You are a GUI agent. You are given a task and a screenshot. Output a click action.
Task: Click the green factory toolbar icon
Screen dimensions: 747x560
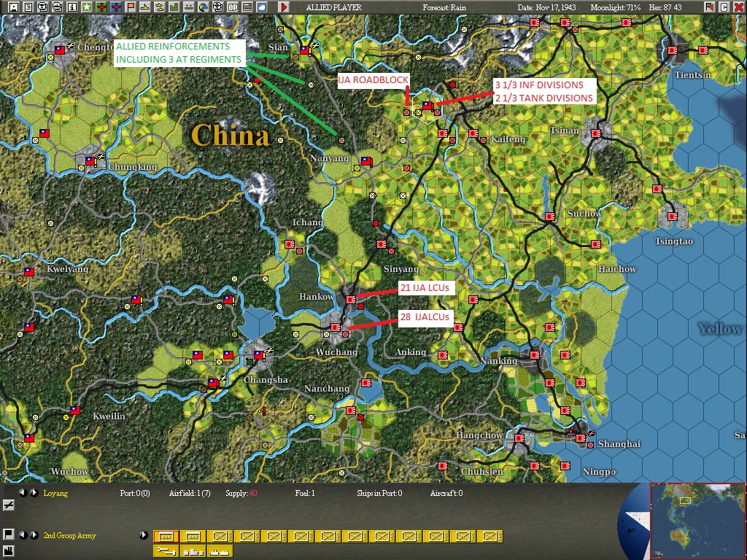point(174,7)
